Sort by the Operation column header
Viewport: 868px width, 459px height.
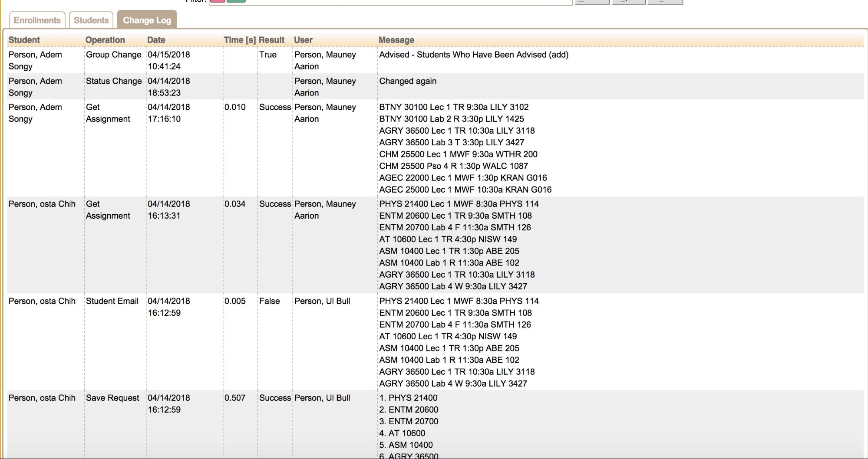click(105, 40)
